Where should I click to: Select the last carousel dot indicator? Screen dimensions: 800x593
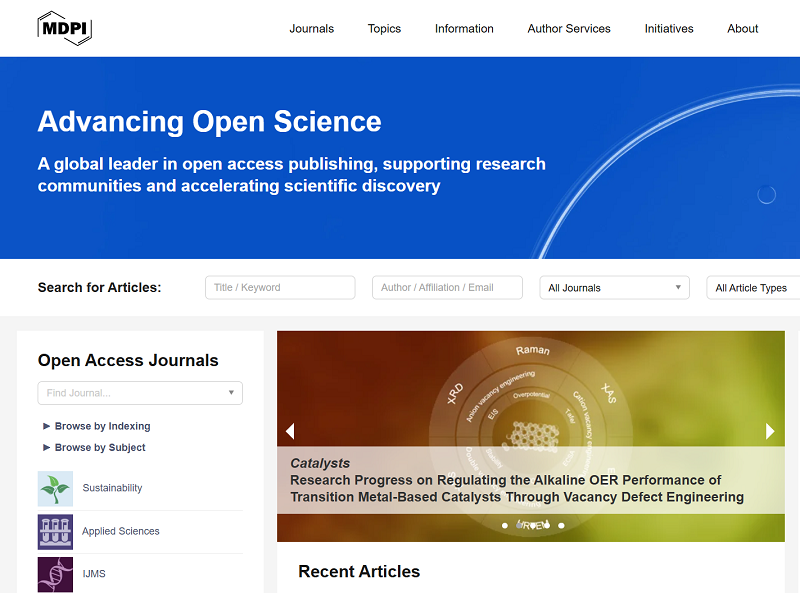pyautogui.click(x=561, y=525)
